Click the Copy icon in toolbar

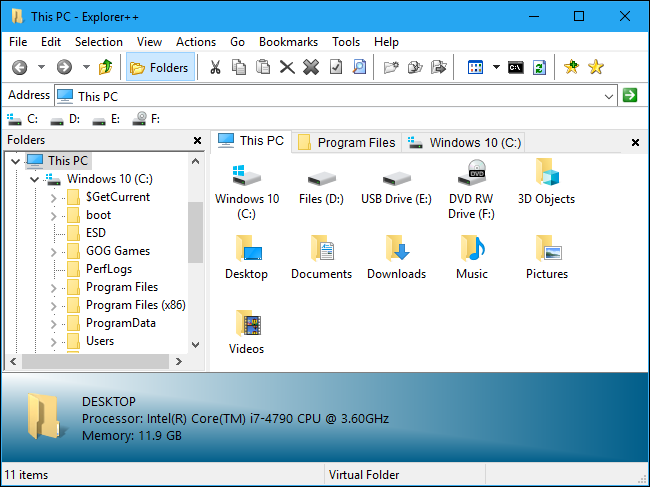click(x=238, y=67)
